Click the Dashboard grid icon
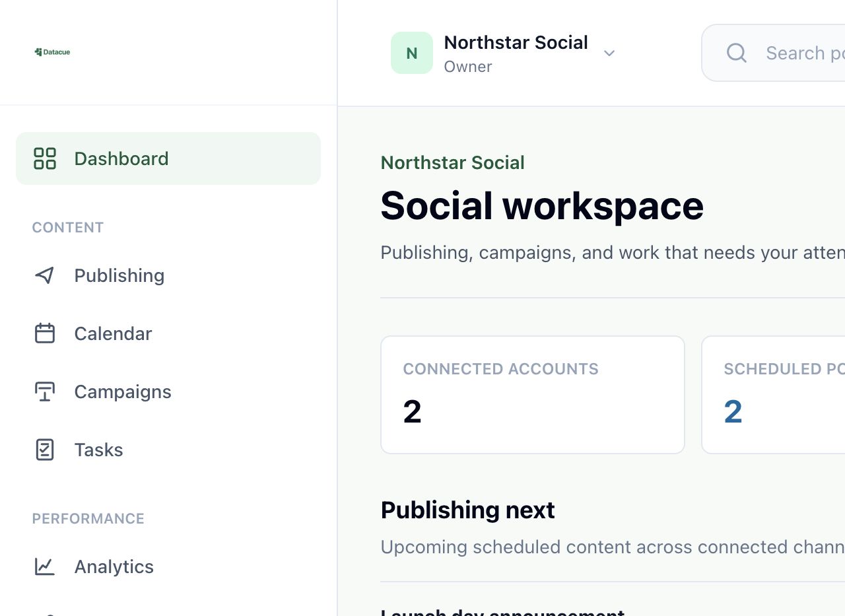The height and width of the screenshot is (616, 845). point(45,158)
